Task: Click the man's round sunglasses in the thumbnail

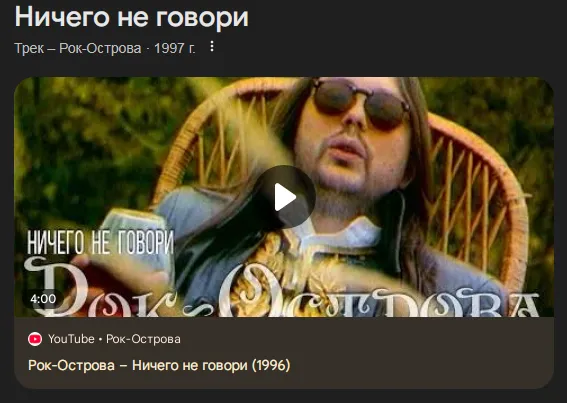Action: pyautogui.click(x=360, y=102)
